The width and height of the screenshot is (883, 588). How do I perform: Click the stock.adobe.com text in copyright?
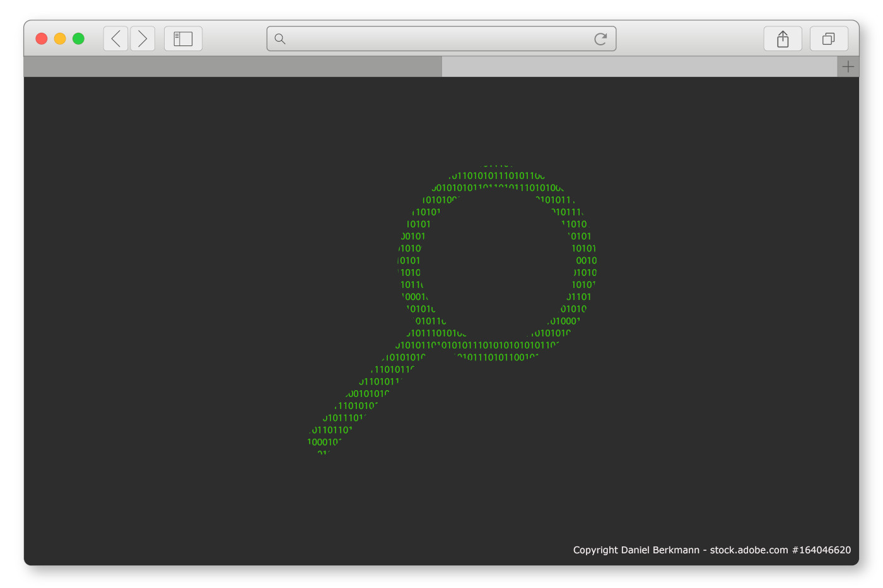coord(749,550)
